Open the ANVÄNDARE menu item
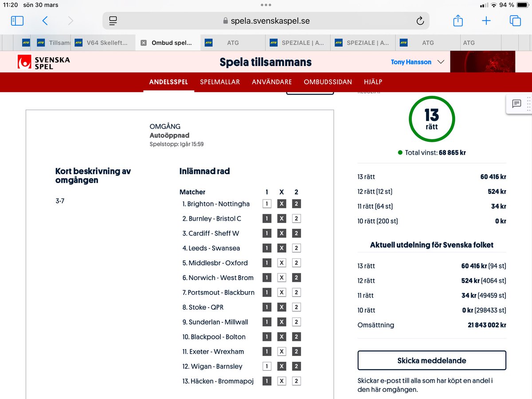Viewport: 532px width, 399px height. (272, 82)
